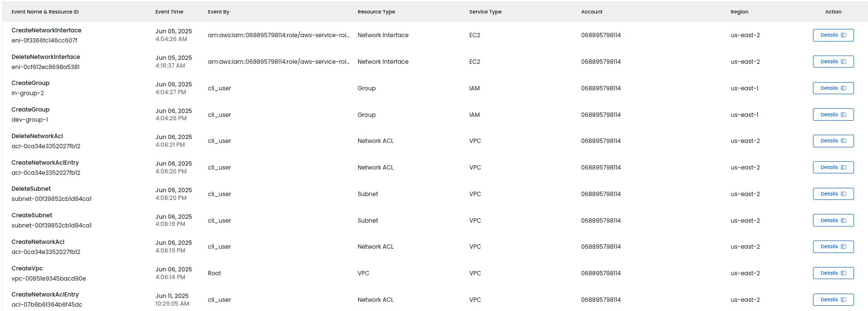Click the Region column header

739,12
